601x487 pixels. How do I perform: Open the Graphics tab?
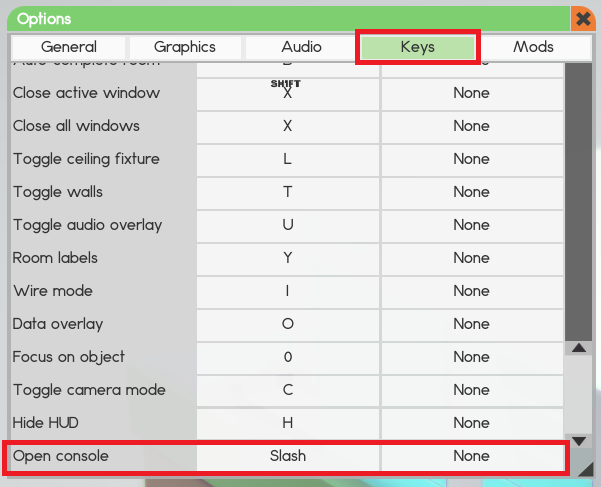click(x=185, y=47)
